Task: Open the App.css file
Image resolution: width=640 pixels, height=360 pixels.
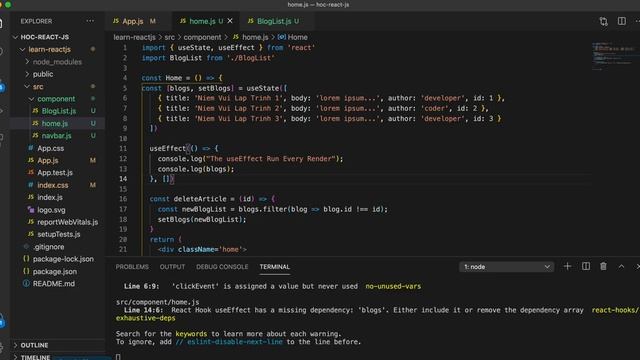Action: coord(51,148)
